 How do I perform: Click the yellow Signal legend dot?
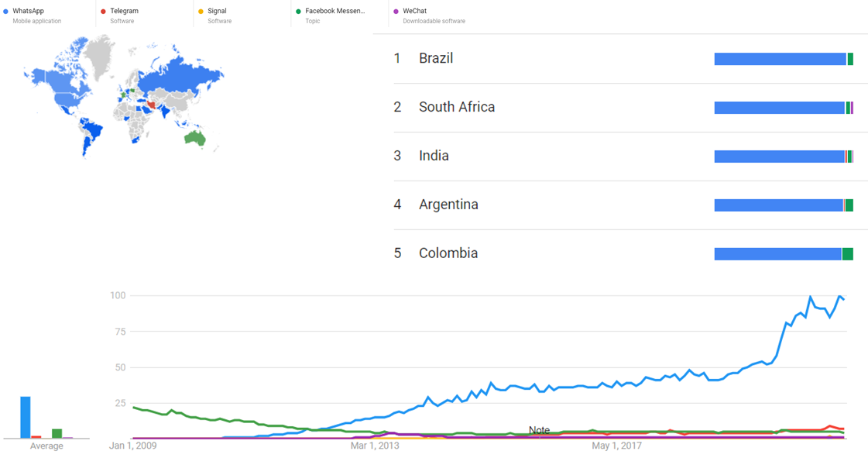[x=201, y=12]
